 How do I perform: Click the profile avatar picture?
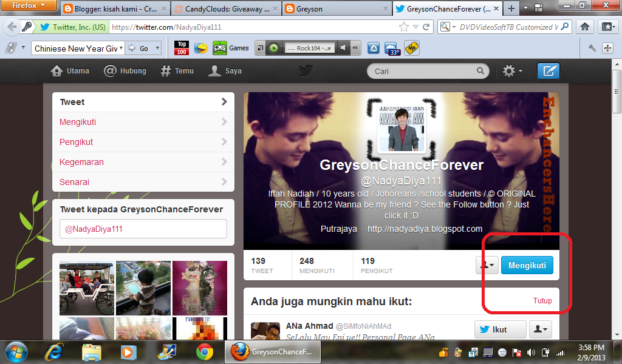402,129
